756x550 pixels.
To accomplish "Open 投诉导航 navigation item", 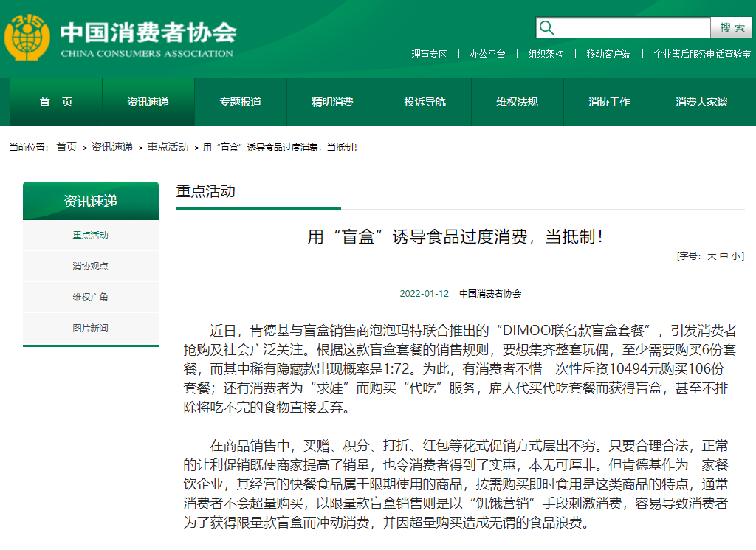I will (425, 102).
